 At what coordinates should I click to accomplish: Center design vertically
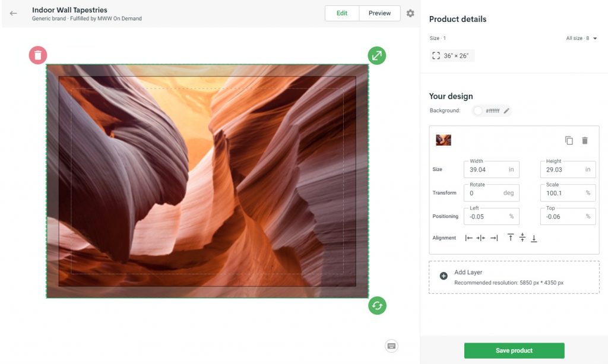point(522,238)
